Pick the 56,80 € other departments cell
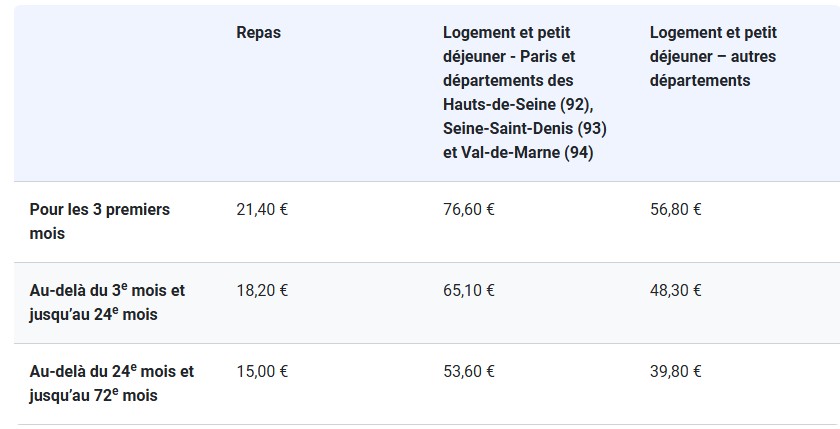The image size is (840, 429). tap(676, 210)
